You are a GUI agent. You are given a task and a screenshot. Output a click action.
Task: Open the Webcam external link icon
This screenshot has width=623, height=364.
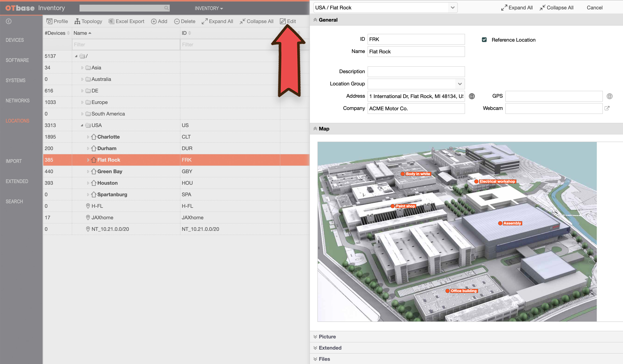607,108
